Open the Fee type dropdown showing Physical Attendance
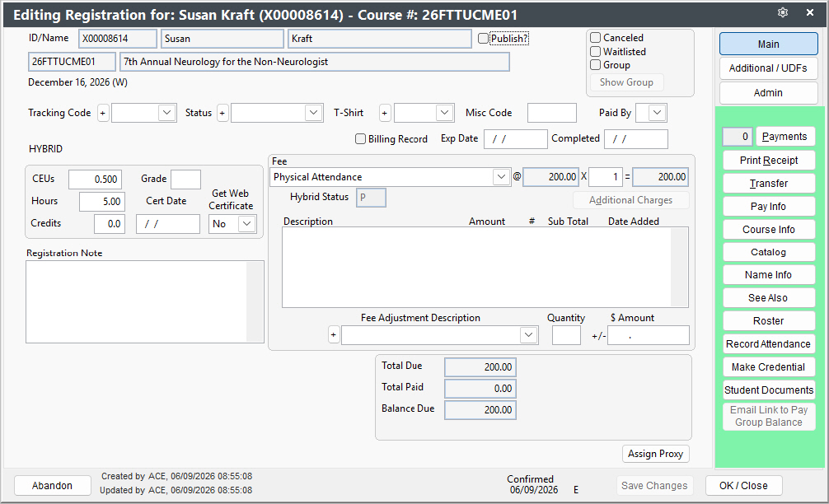829x504 pixels. click(x=501, y=177)
